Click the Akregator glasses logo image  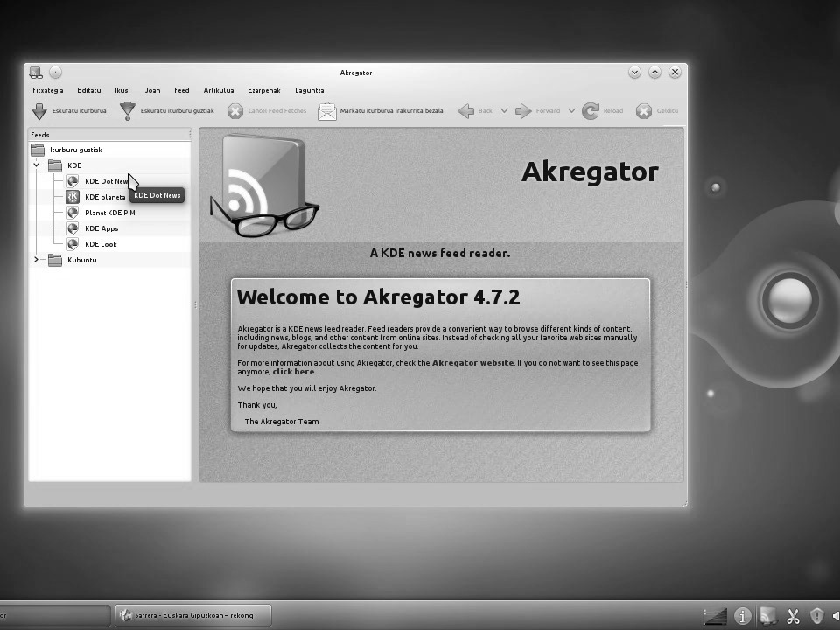(x=263, y=185)
